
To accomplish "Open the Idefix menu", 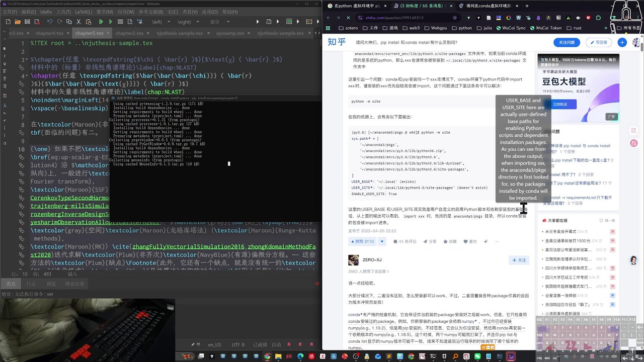I will point(46,12).
